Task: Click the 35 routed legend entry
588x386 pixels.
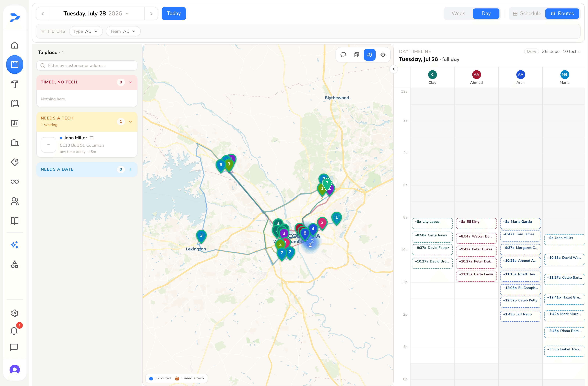Action: 160,378
